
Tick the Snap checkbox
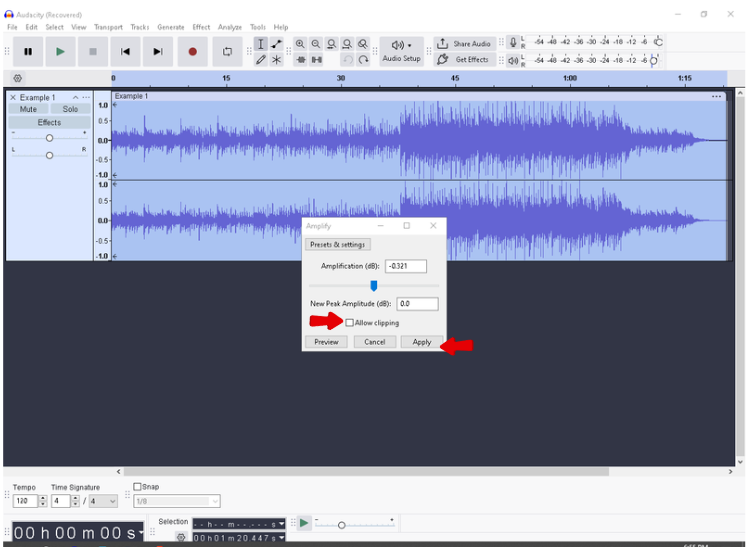(x=137, y=487)
